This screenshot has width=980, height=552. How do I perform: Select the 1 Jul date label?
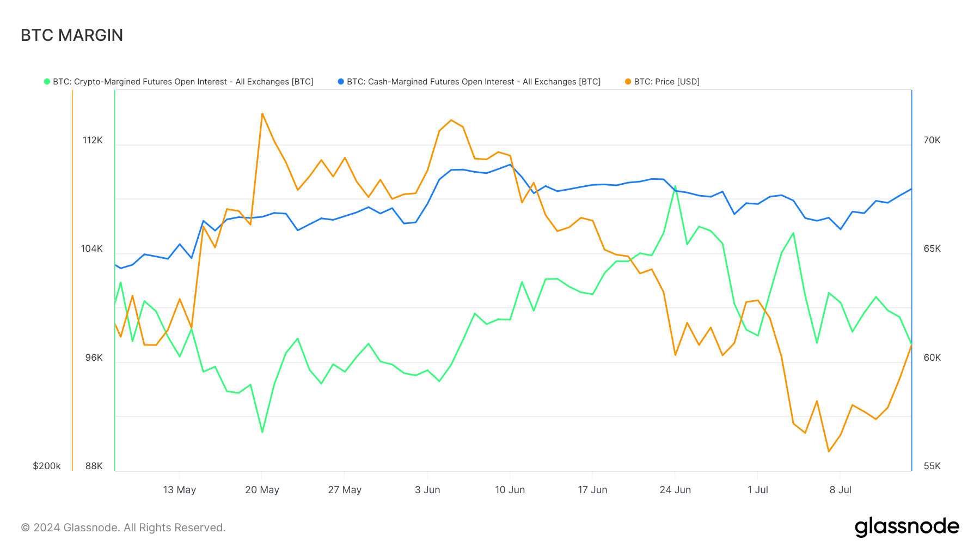(x=757, y=490)
